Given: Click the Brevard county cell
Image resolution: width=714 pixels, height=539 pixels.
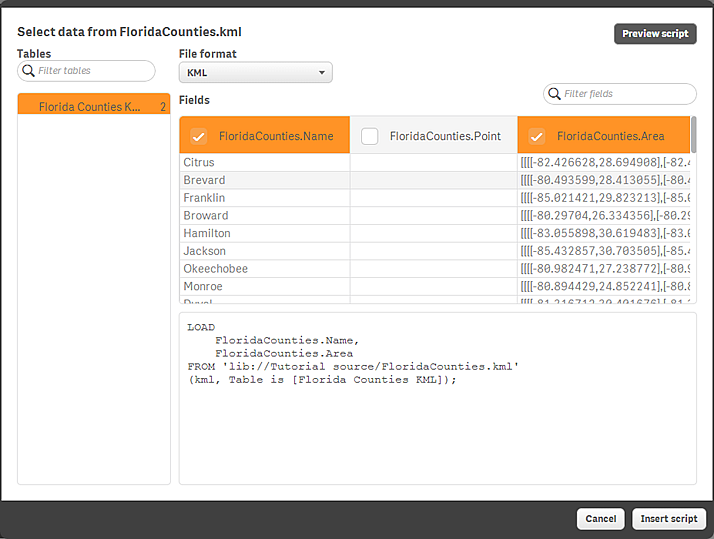Looking at the screenshot, I should (x=264, y=180).
